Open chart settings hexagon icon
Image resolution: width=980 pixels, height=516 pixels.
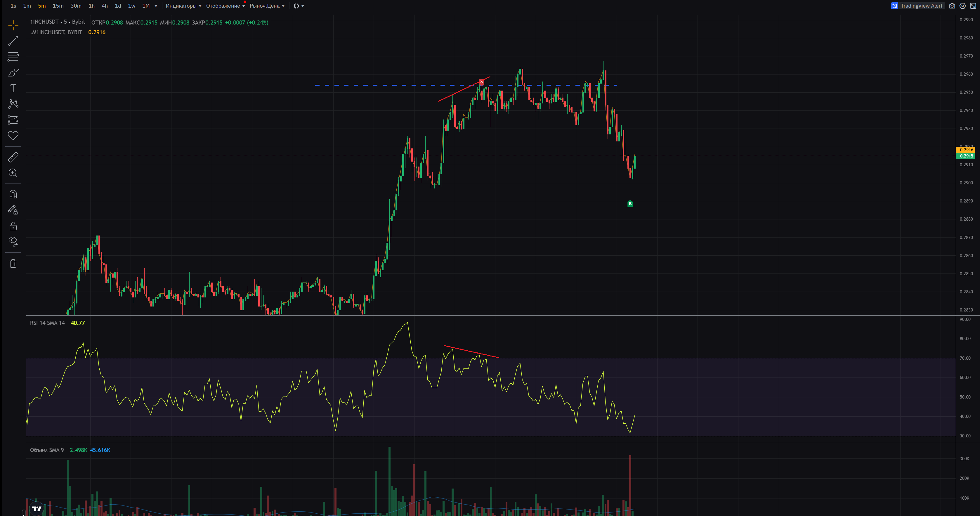(962, 6)
